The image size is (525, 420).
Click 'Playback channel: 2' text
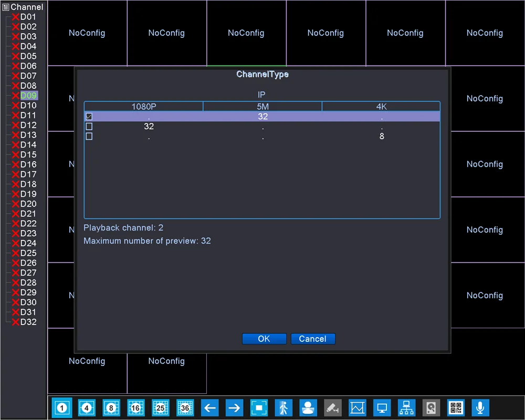(123, 228)
